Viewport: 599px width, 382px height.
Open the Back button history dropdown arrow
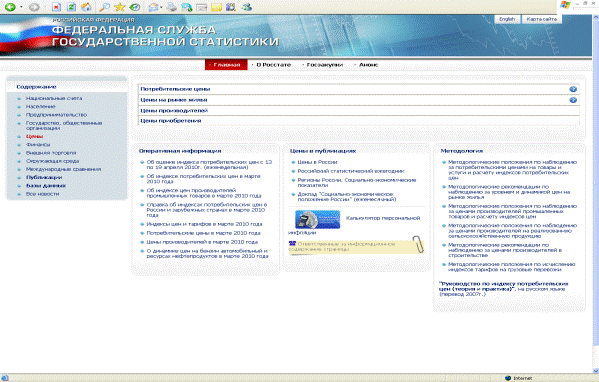[x=21, y=7]
